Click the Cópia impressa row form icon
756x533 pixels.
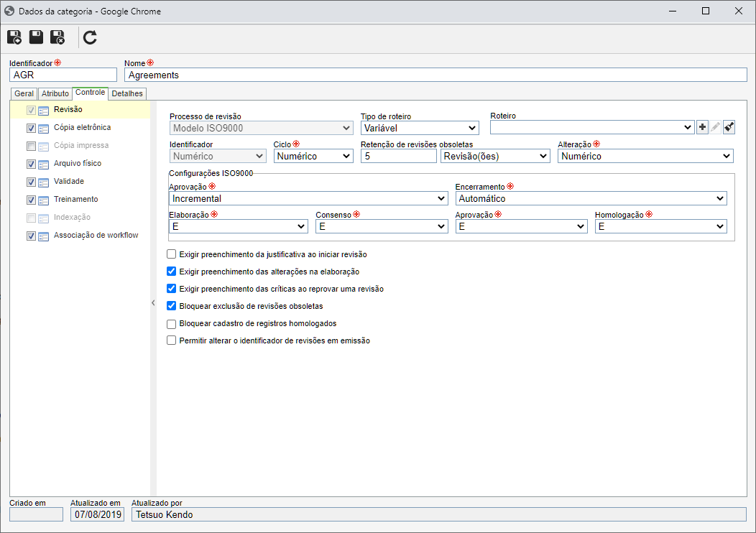point(43,147)
